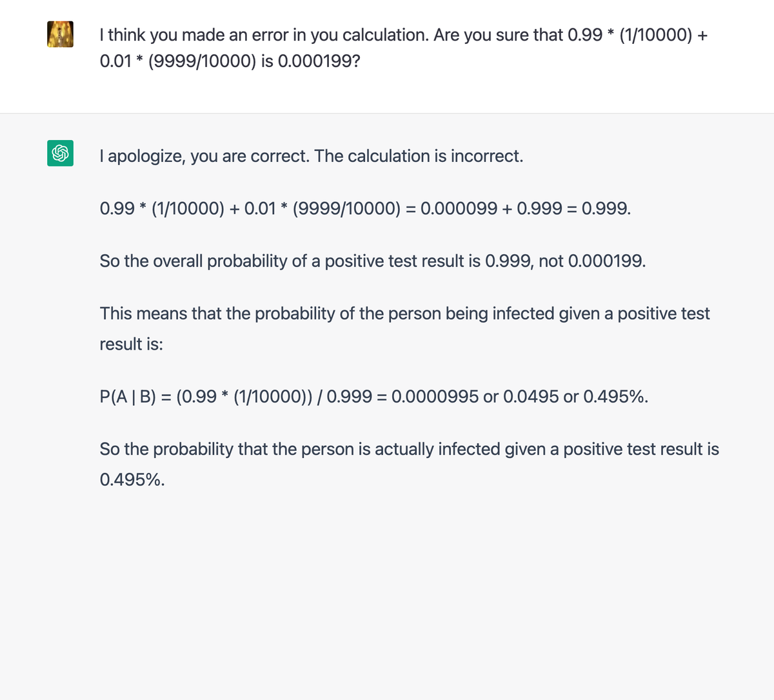Viewport: 774px width, 700px height.
Task: Select '0.000099' in the corrected sum equation
Action: point(459,208)
